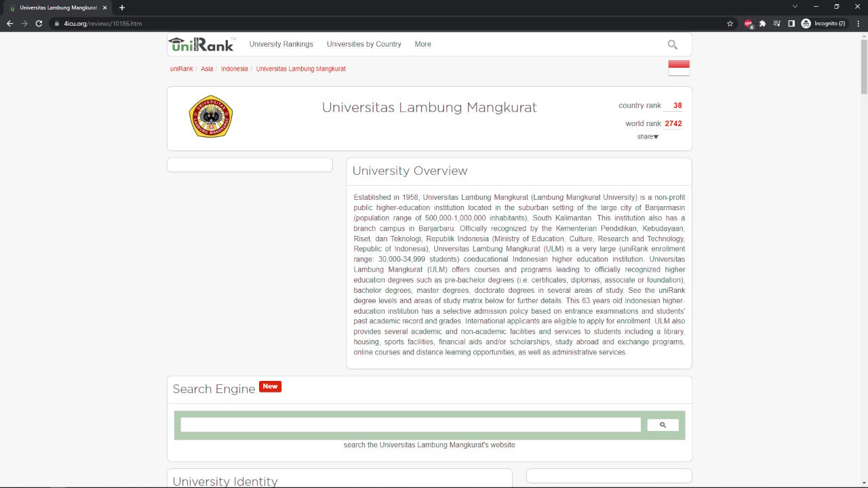This screenshot has height=488, width=868.
Task: Open the Asia breadcrumb link
Action: (x=207, y=69)
